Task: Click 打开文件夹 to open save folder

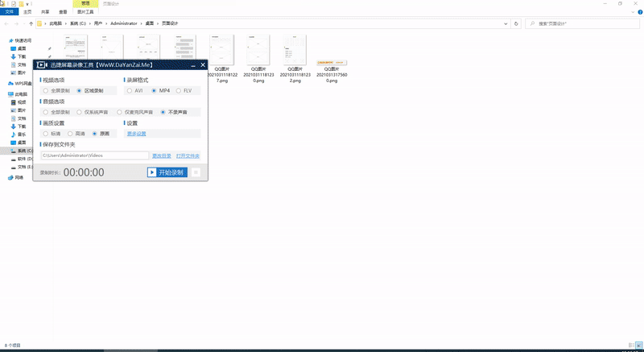Action: pyautogui.click(x=188, y=156)
